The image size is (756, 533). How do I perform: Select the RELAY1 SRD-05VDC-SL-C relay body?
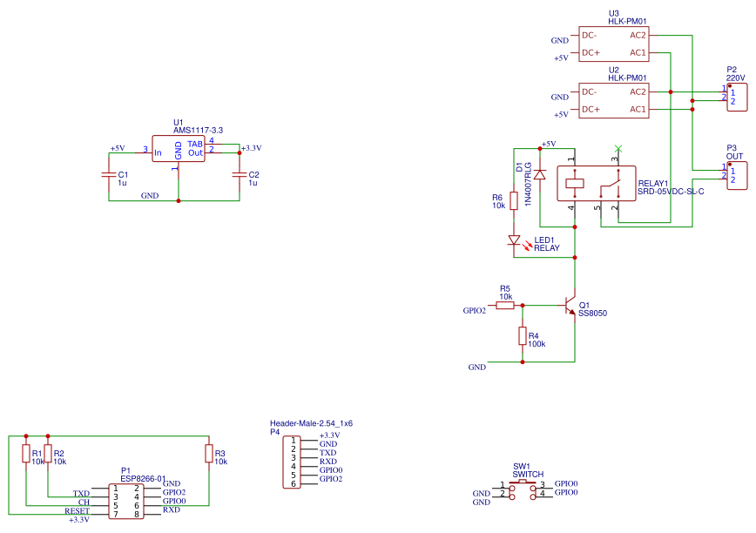[597, 184]
